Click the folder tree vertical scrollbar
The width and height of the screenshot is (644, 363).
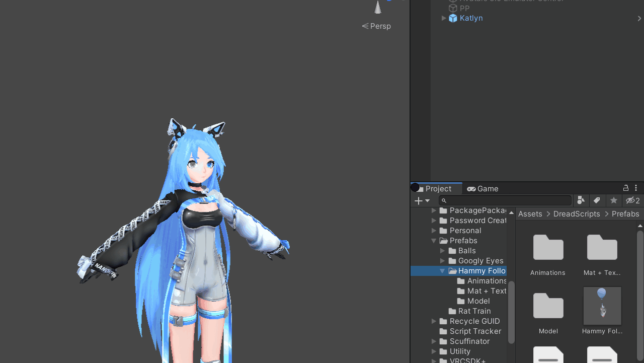pos(511,312)
